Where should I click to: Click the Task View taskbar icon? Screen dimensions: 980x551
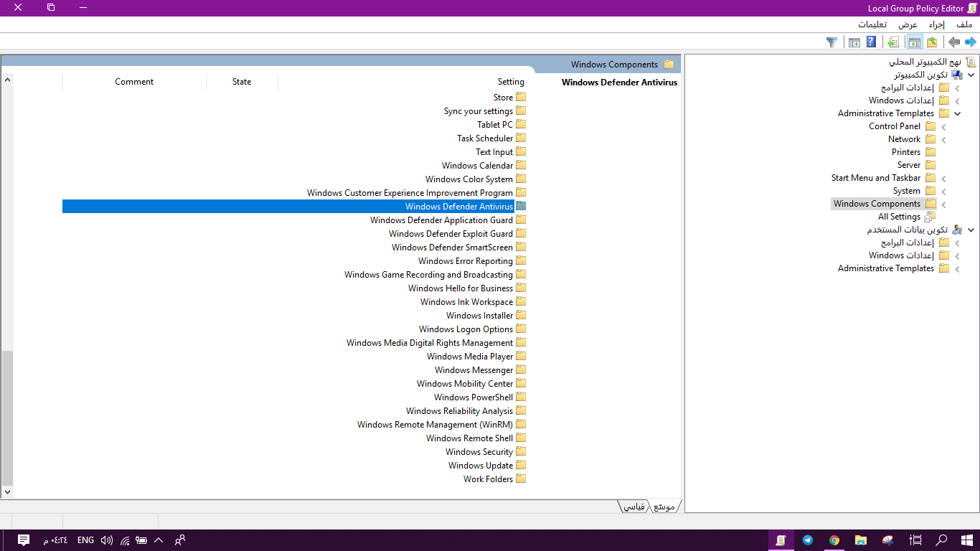(x=915, y=540)
